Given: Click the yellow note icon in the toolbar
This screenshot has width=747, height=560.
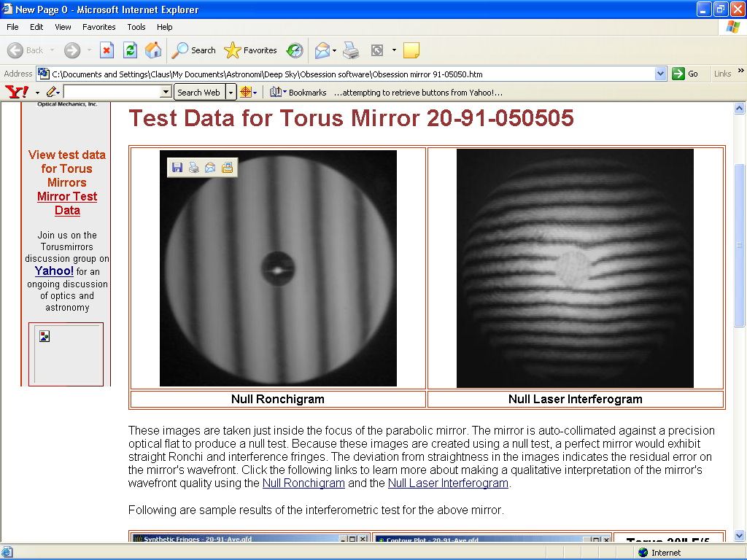Looking at the screenshot, I should point(411,50).
